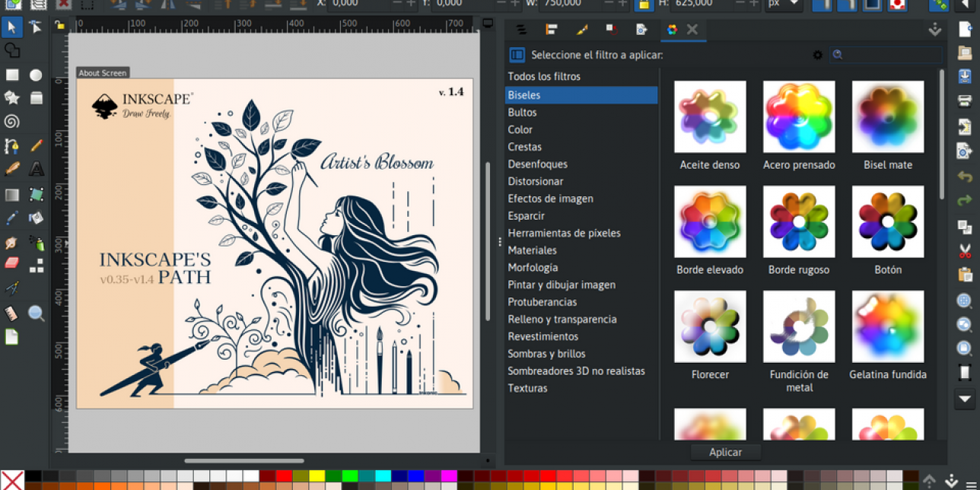Select the Zoom magnifier tool
This screenshot has width=980, height=490.
click(x=36, y=313)
